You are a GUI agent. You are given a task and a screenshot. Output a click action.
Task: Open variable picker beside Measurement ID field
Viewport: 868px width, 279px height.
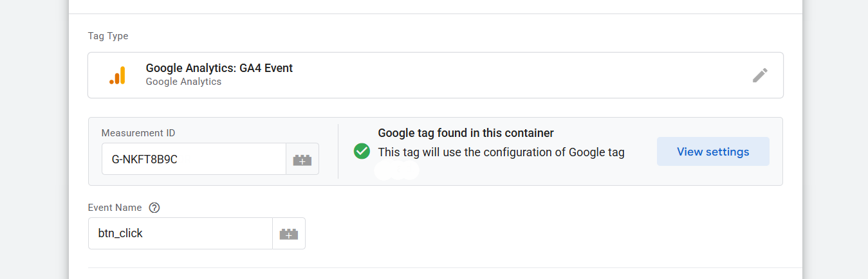tap(302, 159)
